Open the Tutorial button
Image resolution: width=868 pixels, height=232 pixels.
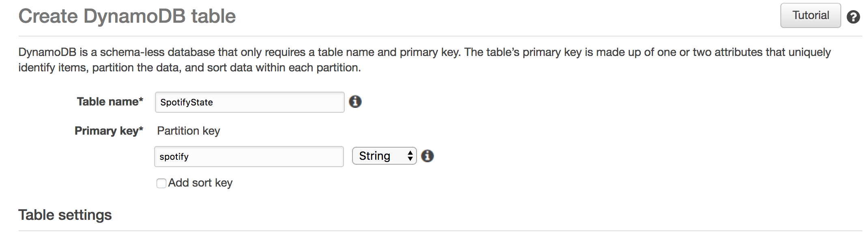[x=811, y=15]
